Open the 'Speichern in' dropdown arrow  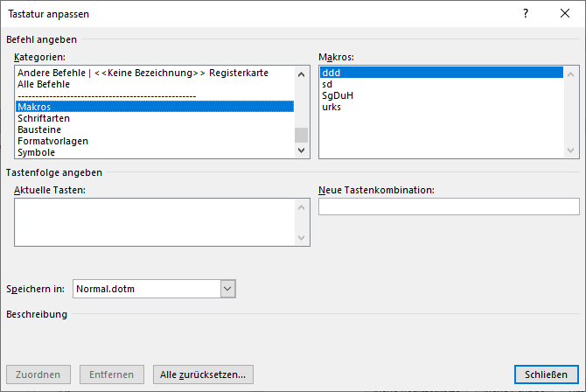(228, 289)
